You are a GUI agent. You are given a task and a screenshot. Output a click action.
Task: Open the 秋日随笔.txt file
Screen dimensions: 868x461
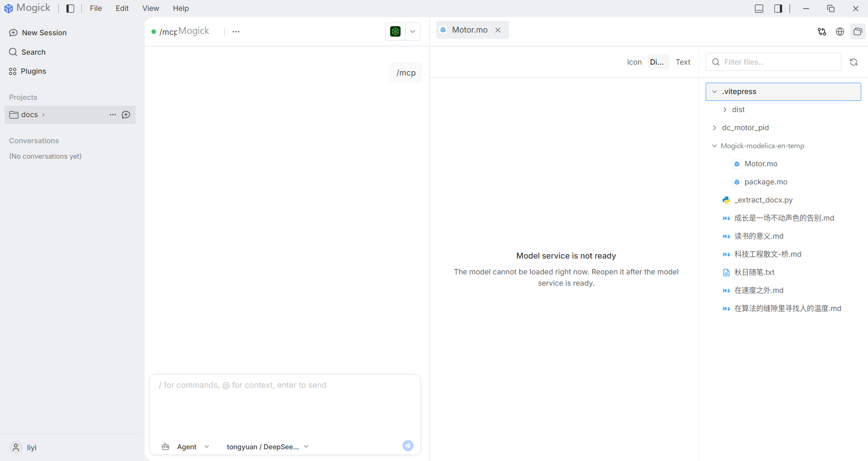click(783, 273)
